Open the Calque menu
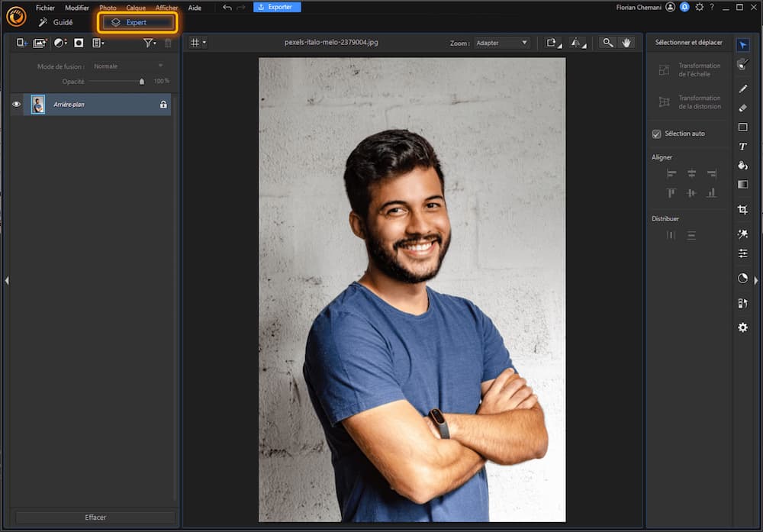Viewport: 763px width, 532px height. 136,8
